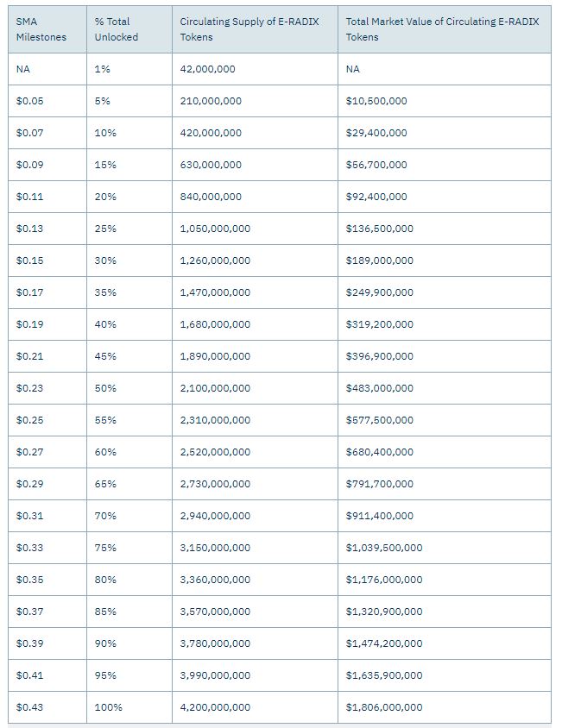The height and width of the screenshot is (728, 562).
Task: Click the 2,940,000,000 supply cell
Action: click(255, 517)
